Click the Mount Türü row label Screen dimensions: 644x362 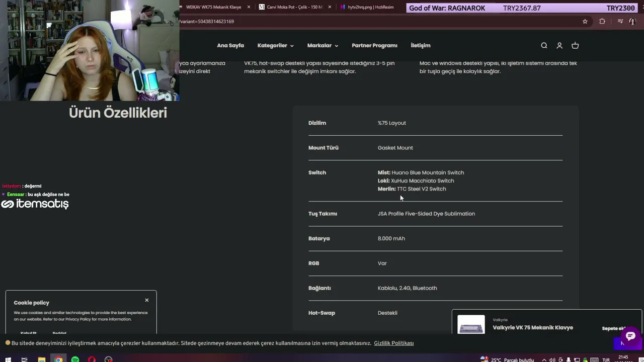point(324,148)
